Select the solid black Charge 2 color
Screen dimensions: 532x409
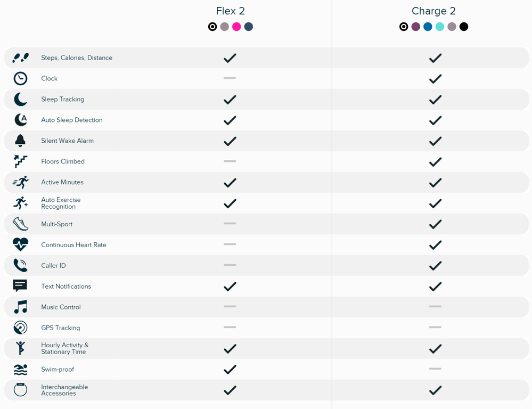click(464, 27)
